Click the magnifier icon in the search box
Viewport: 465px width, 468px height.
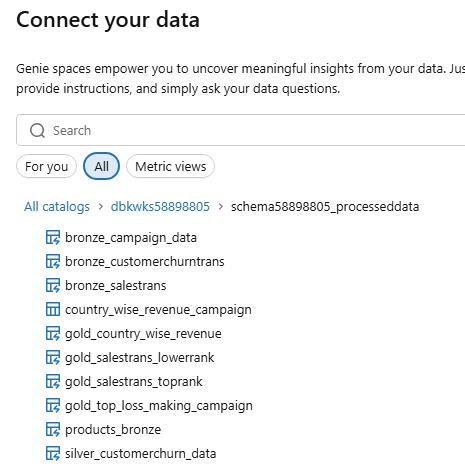[x=37, y=130]
